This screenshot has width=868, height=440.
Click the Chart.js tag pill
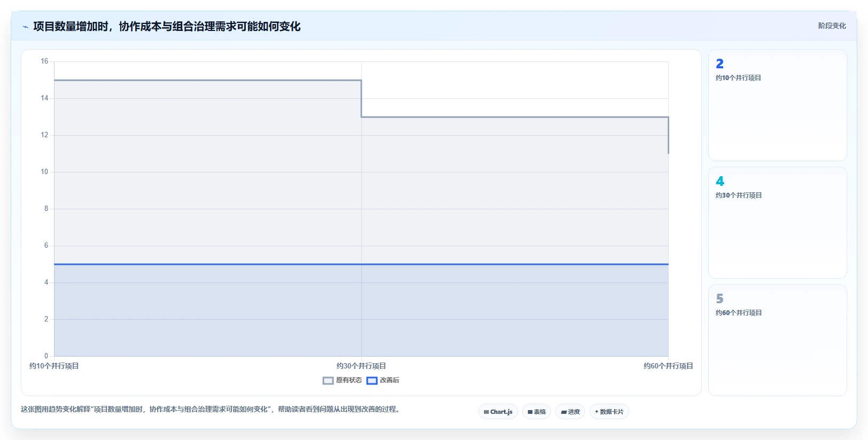[x=498, y=412]
